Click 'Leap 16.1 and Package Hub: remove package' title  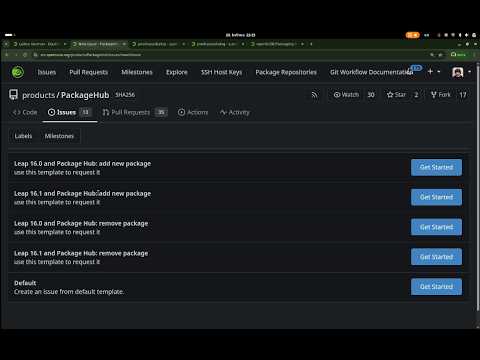pyautogui.click(x=81, y=253)
